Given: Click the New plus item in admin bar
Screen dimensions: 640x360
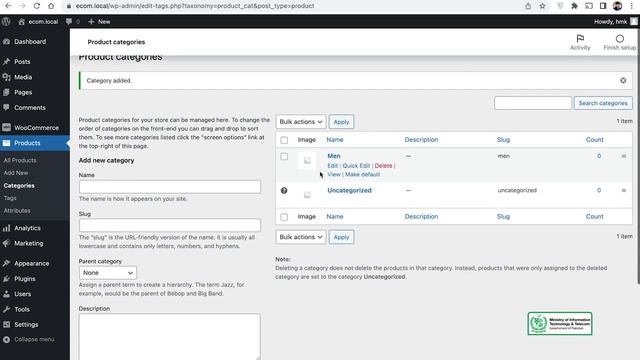Looking at the screenshot, I should click(99, 22).
